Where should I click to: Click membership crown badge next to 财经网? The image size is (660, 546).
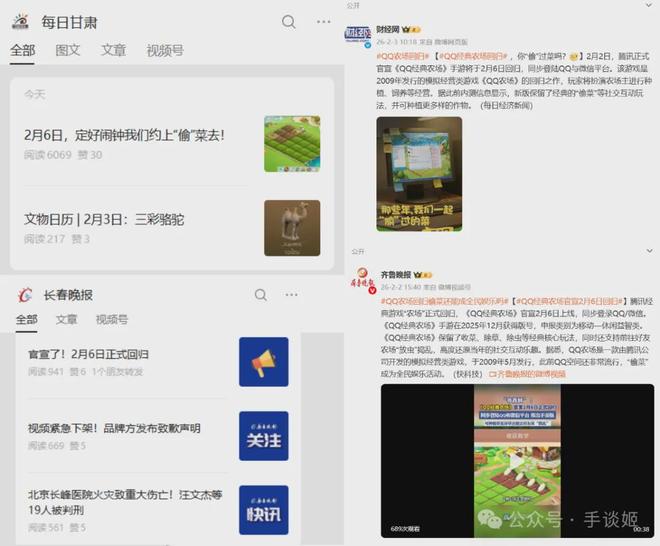[x=411, y=29]
